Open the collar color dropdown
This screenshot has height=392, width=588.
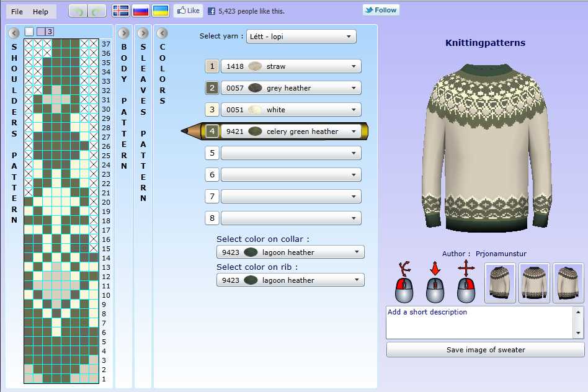pos(290,252)
